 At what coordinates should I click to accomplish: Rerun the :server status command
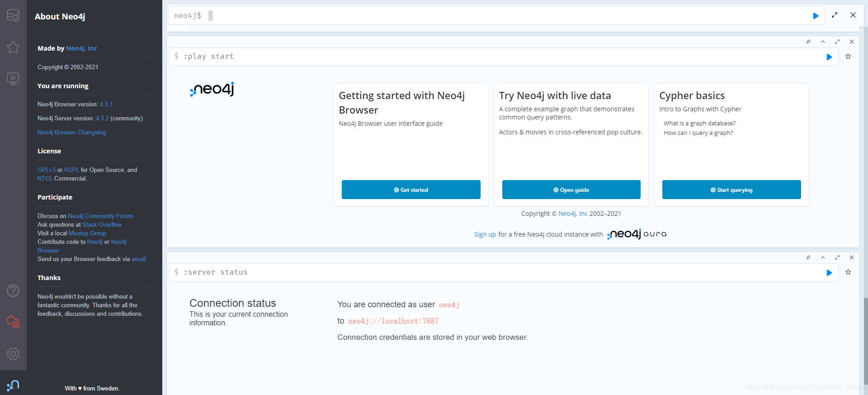pyautogui.click(x=829, y=273)
